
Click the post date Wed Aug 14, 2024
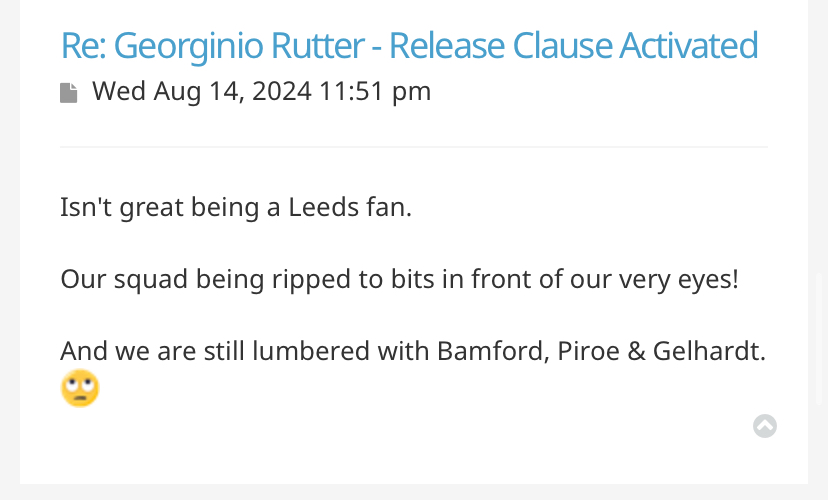(x=202, y=91)
